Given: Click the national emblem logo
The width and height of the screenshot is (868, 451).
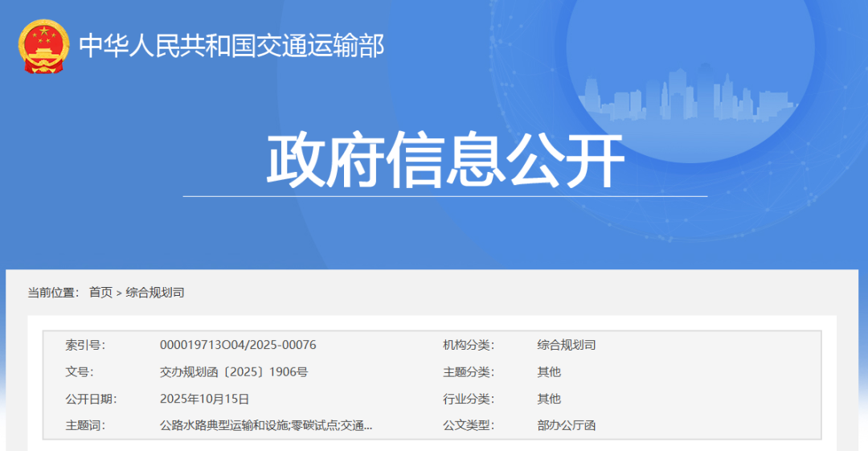Looking at the screenshot, I should 43,47.
